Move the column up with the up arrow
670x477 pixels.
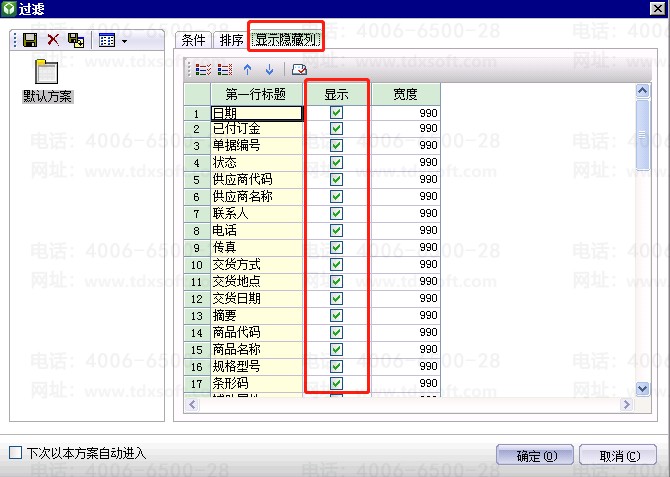[247, 69]
